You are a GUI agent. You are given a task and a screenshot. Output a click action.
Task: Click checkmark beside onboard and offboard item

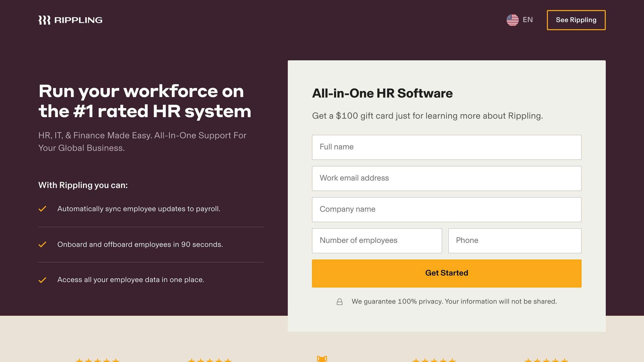pos(42,244)
